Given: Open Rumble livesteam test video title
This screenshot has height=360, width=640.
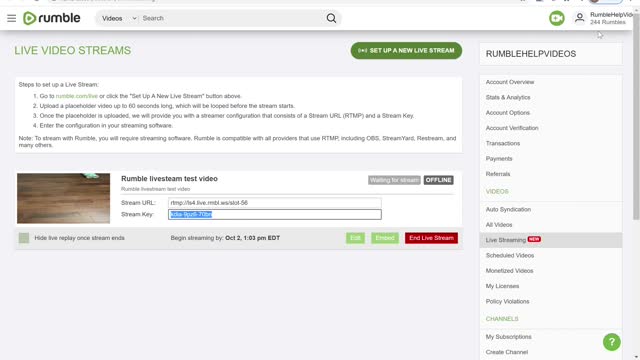Looking at the screenshot, I should (169, 179).
